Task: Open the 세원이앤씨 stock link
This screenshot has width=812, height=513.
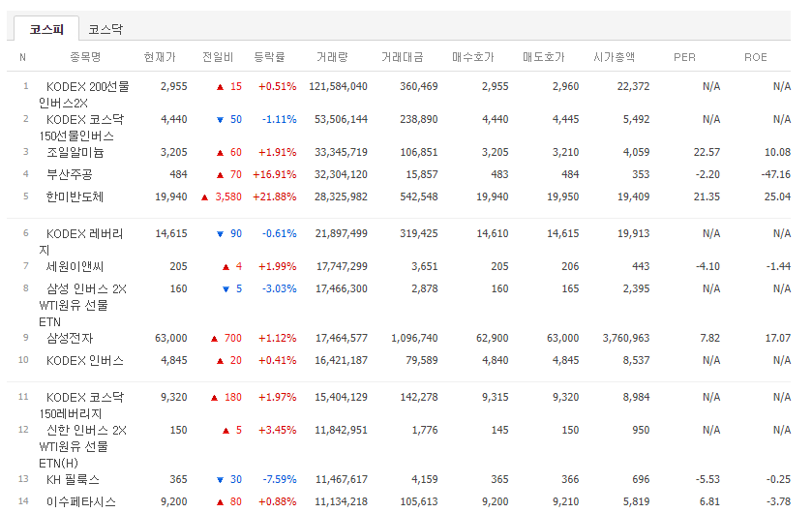Action: pyautogui.click(x=75, y=266)
